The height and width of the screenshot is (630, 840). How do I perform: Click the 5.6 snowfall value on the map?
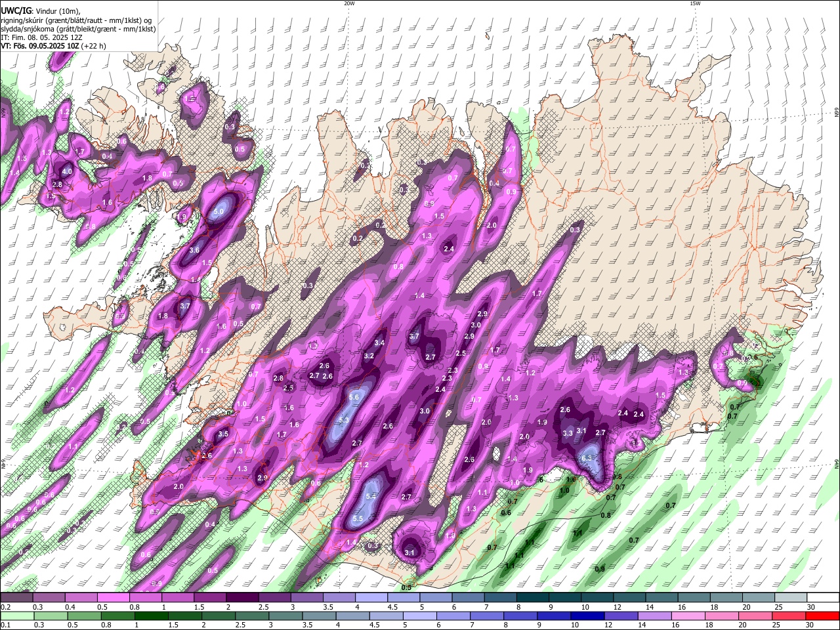coord(355,398)
